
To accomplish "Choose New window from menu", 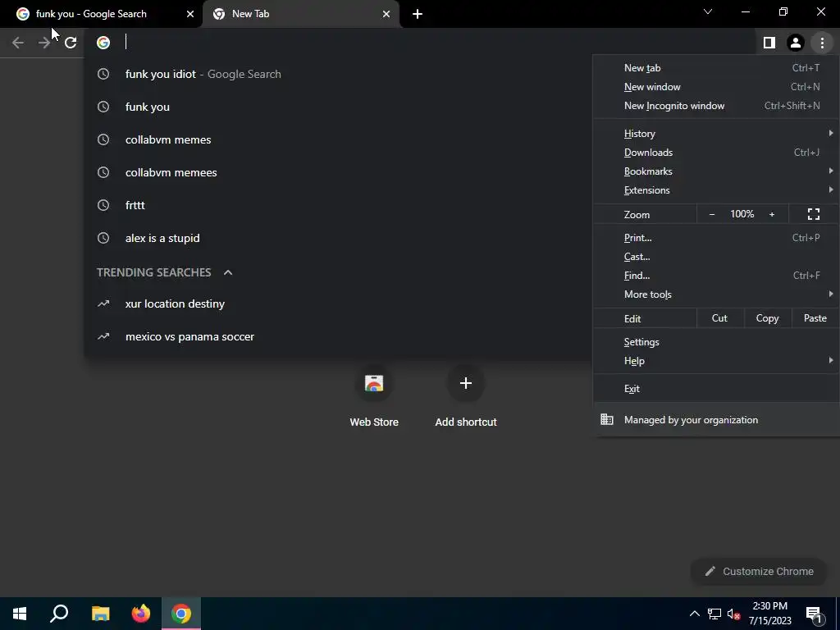I will click(716, 87).
